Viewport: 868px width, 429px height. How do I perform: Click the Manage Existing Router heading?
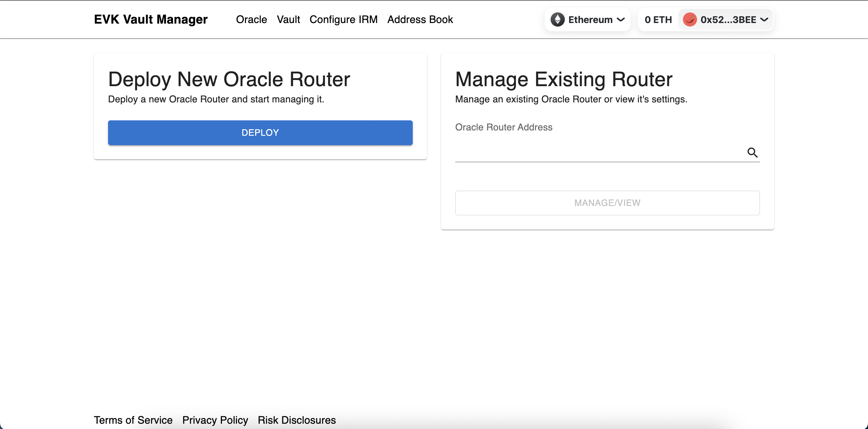(564, 79)
